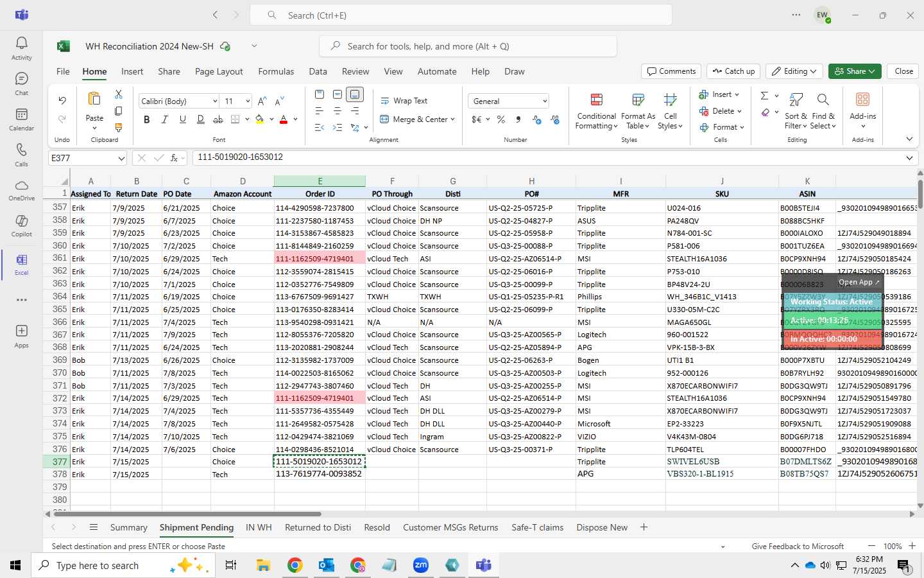Open the font name dropdown
924x578 pixels.
coord(214,101)
